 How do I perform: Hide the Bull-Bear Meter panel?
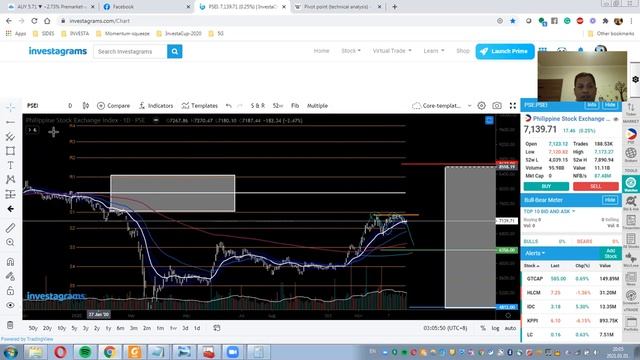pyautogui.click(x=610, y=200)
